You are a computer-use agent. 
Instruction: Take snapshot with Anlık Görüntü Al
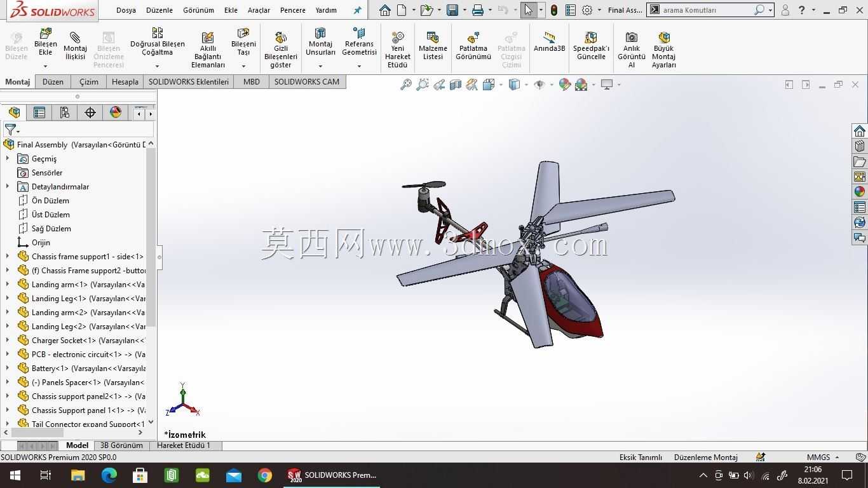(631, 50)
